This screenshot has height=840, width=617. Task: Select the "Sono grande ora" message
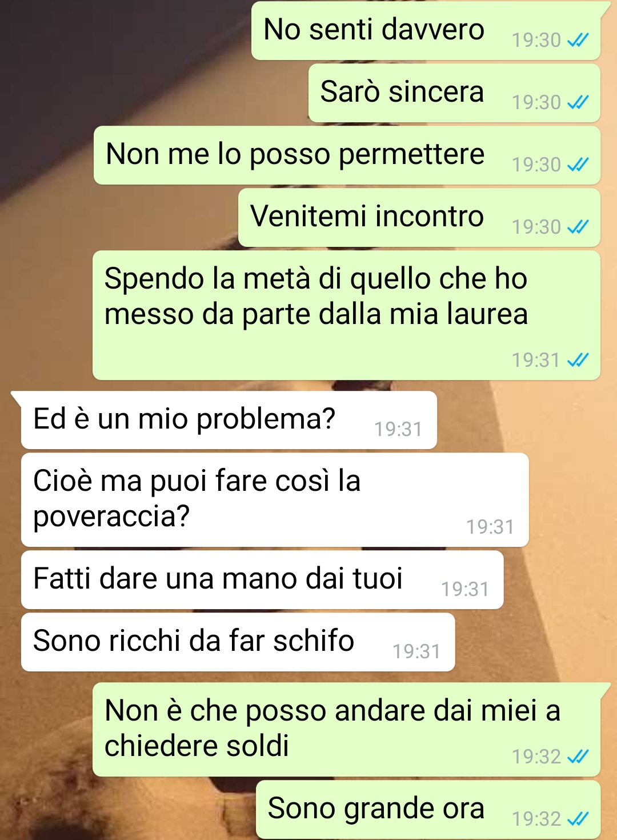point(428,810)
